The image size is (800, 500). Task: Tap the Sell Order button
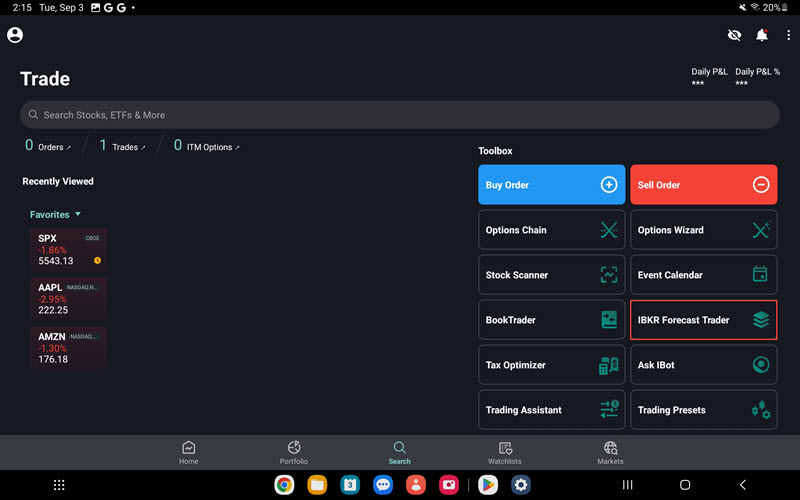[x=704, y=185]
